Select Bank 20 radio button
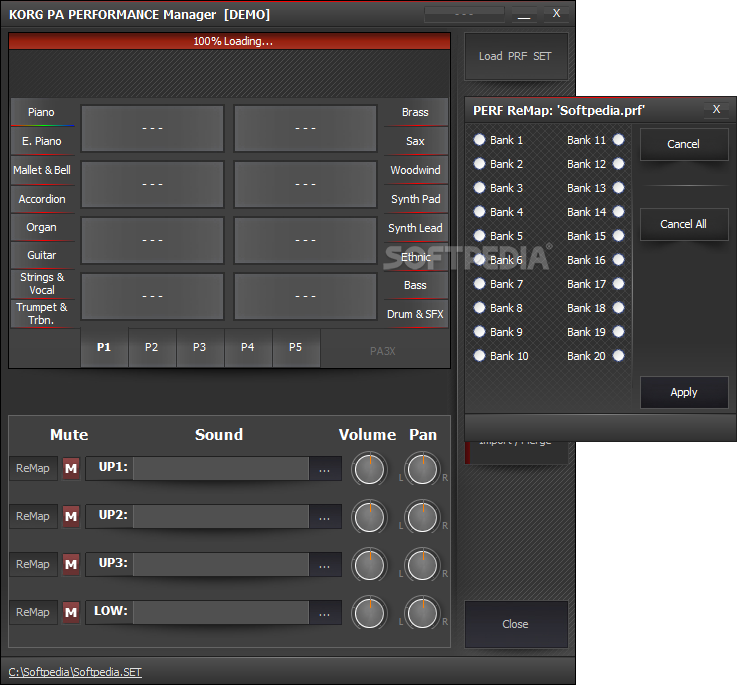737x685 pixels. pyautogui.click(x=619, y=355)
